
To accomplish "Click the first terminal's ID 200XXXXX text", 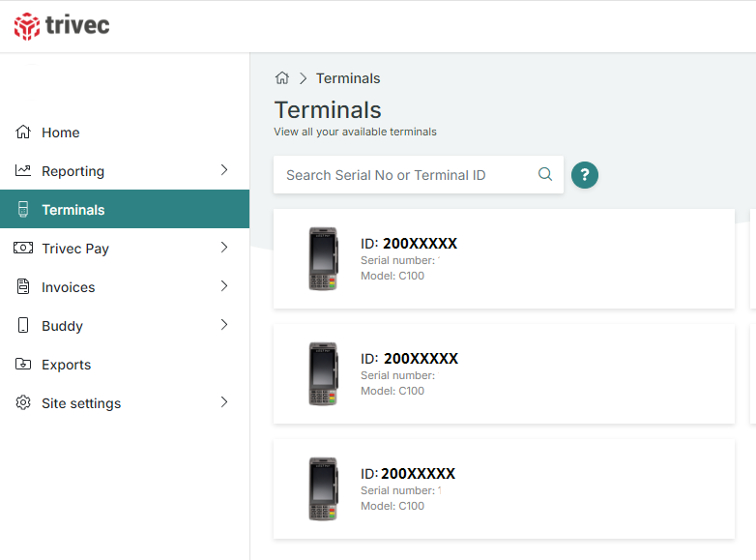I will (409, 244).
